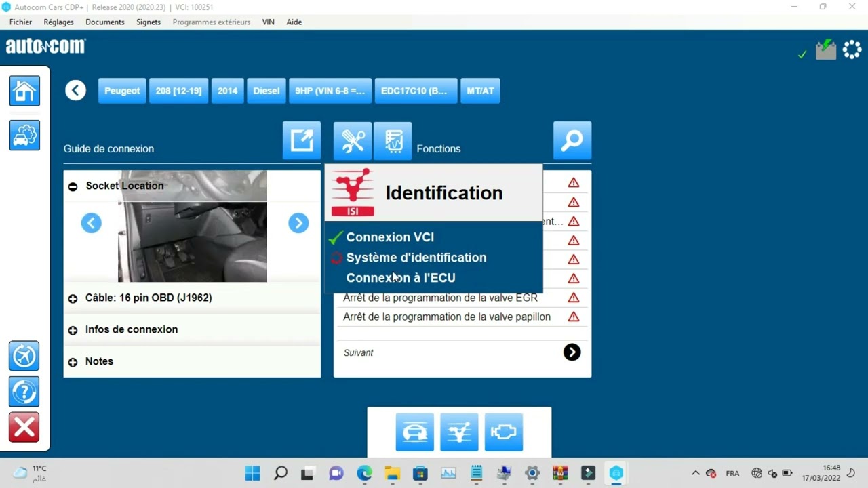The width and height of the screenshot is (868, 488).
Task: Open the Signets menu
Action: pos(149,22)
